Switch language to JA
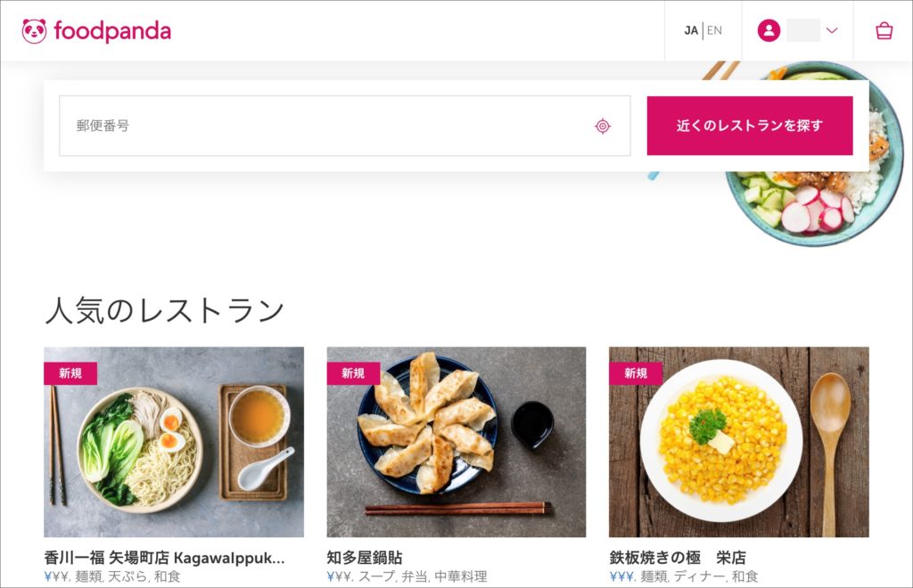The width and height of the screenshot is (913, 588). click(691, 31)
